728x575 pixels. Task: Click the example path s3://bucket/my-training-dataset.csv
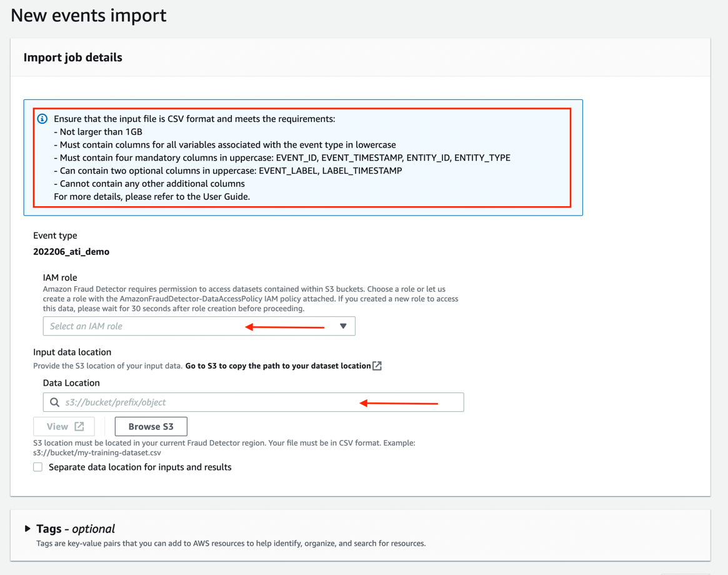point(97,452)
